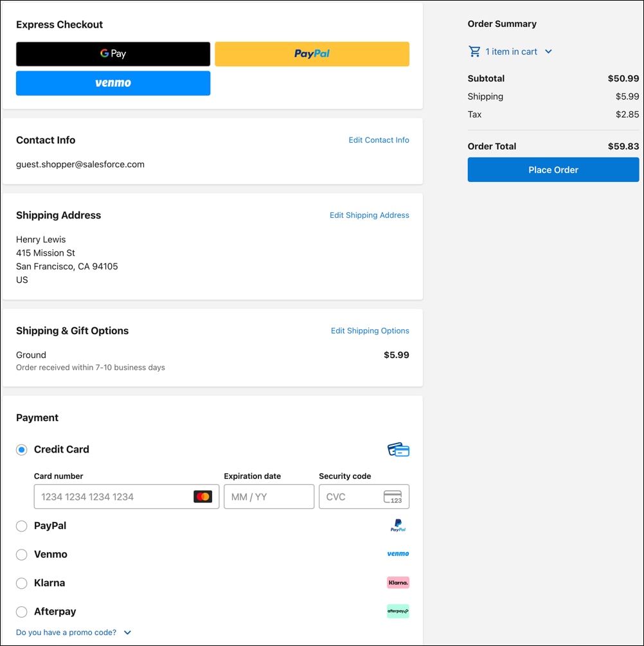Image resolution: width=644 pixels, height=646 pixels.
Task: Expand the 1 item in cart summary
Action: pyautogui.click(x=511, y=51)
